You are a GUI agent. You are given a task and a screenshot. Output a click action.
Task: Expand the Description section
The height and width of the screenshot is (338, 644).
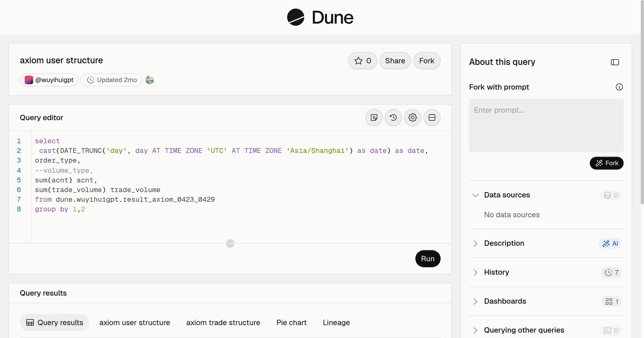pyautogui.click(x=475, y=243)
